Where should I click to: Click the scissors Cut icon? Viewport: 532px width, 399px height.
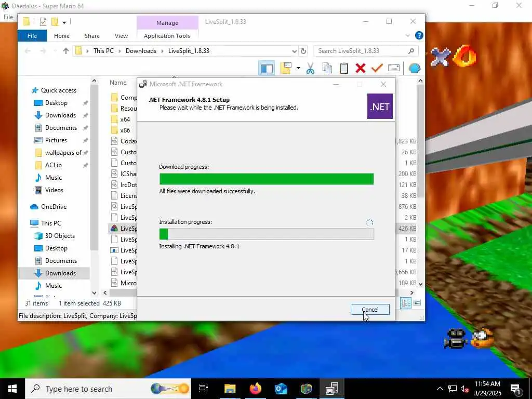[x=310, y=68]
